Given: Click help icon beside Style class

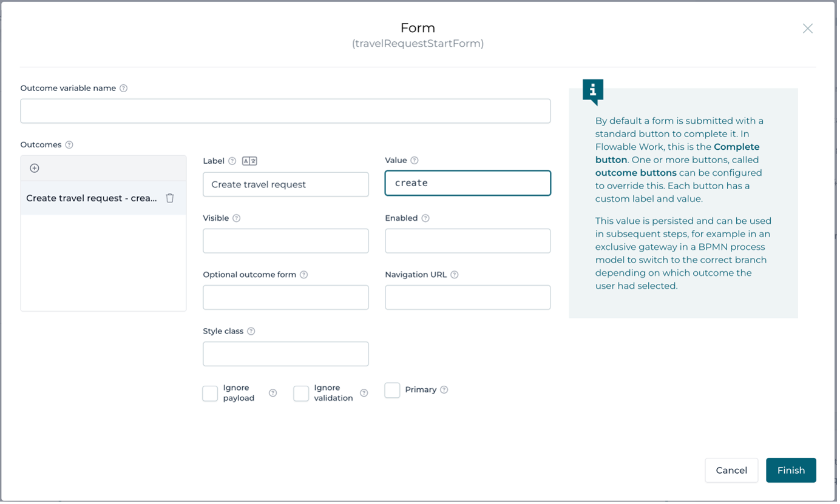Looking at the screenshot, I should pyautogui.click(x=251, y=331).
